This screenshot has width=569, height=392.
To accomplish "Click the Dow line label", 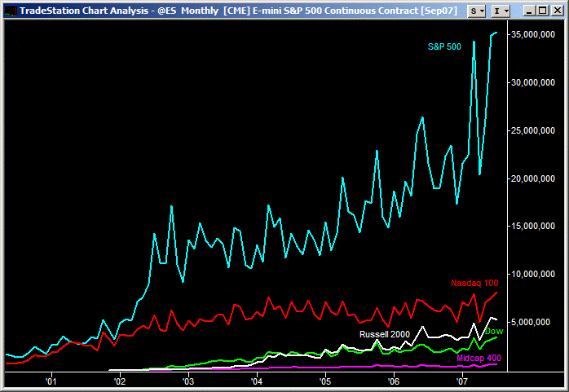I will tap(494, 331).
